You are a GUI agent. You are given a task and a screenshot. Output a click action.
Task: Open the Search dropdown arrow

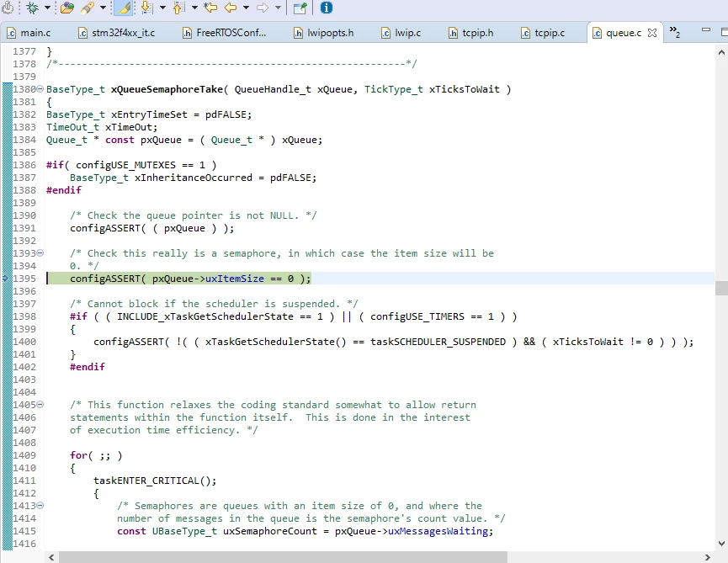point(103,8)
